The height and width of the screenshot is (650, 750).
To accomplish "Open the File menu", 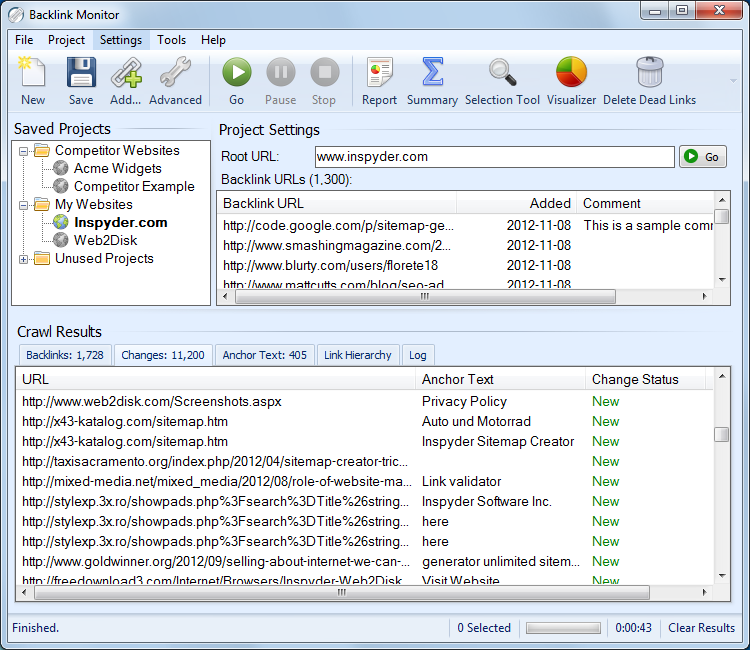I will pyautogui.click(x=24, y=40).
